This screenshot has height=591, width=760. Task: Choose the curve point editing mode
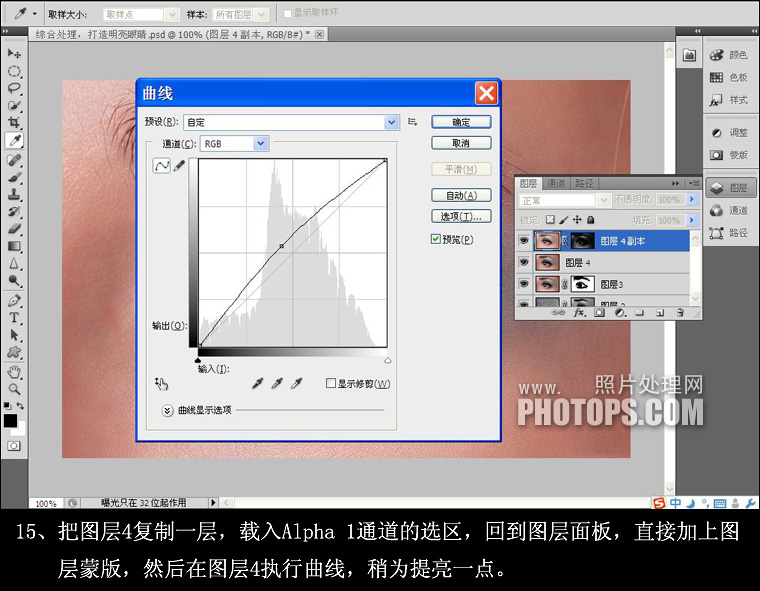pos(161,166)
